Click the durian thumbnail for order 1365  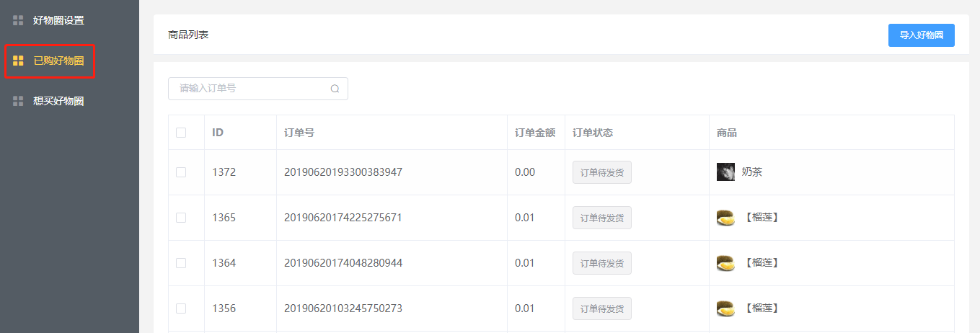click(x=725, y=218)
